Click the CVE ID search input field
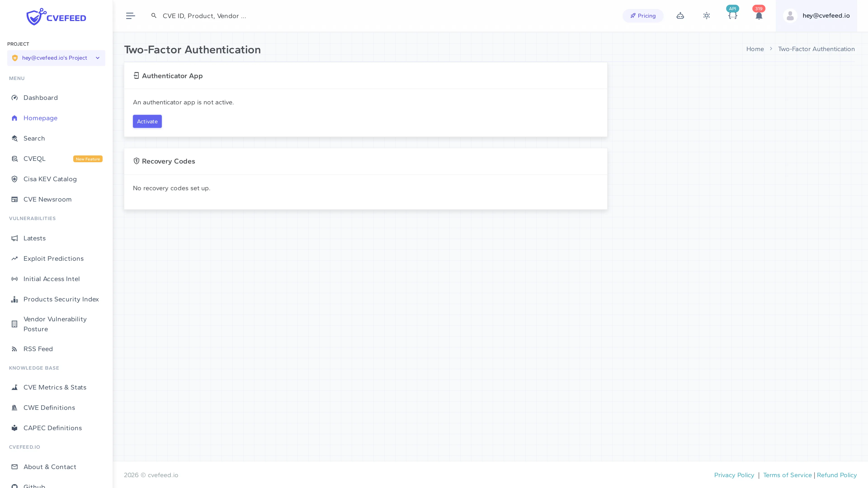Image resolution: width=868 pixels, height=488 pixels. (236, 16)
